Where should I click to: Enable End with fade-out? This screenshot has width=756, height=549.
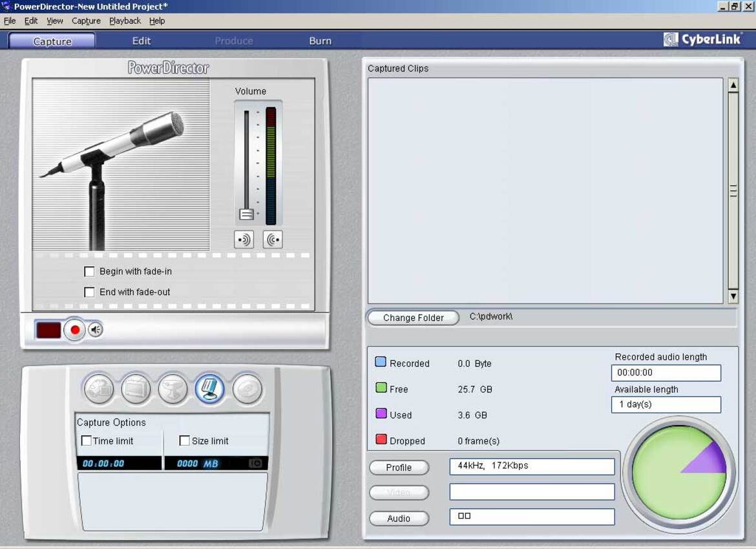click(x=89, y=292)
